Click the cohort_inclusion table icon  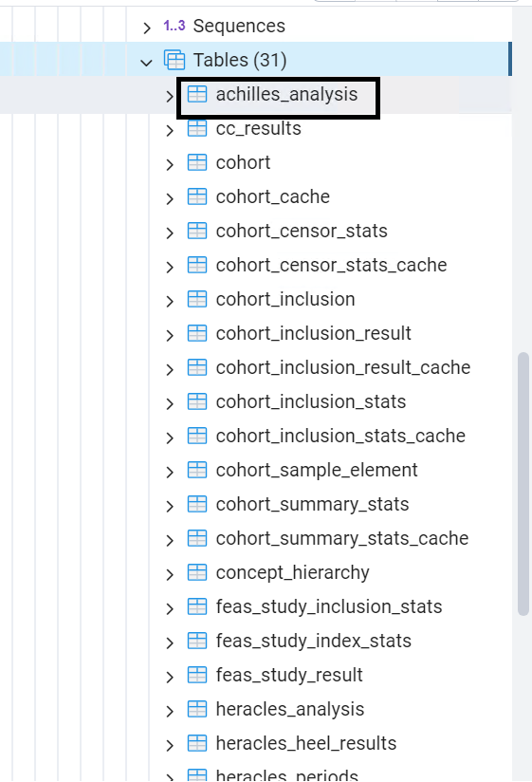[196, 299]
